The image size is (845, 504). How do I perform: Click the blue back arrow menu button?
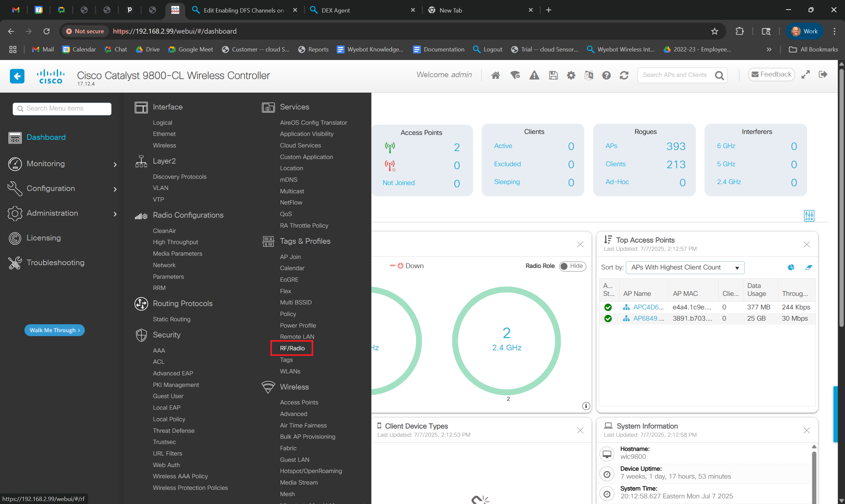(17, 76)
